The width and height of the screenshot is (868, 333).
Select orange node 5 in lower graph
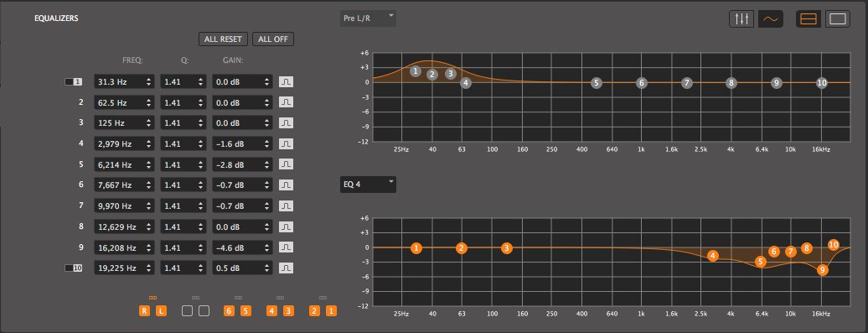coord(761,262)
